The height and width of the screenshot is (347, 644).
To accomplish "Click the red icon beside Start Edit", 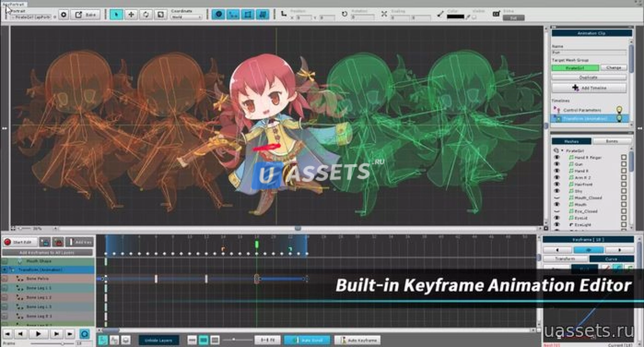I will coord(58,242).
